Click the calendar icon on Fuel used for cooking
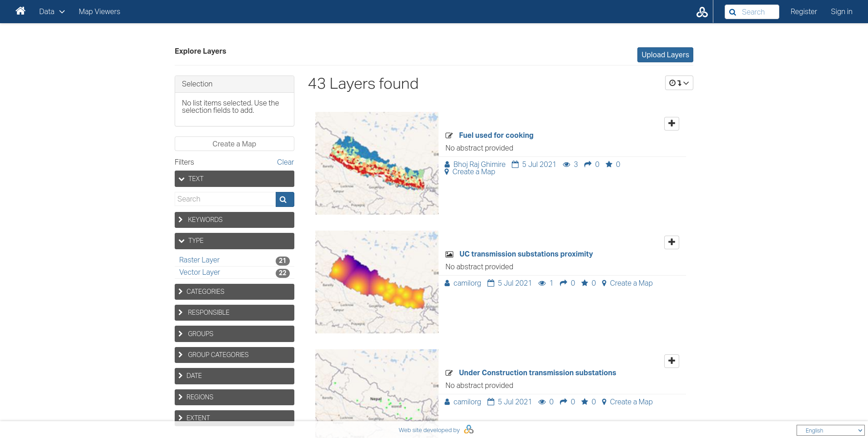Image resolution: width=868 pixels, height=438 pixels. (x=515, y=165)
